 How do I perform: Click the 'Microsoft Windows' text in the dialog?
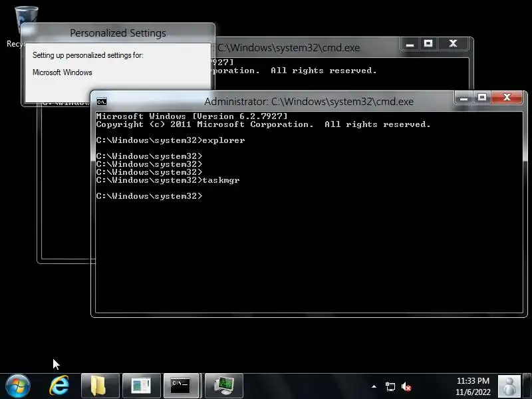coord(62,72)
